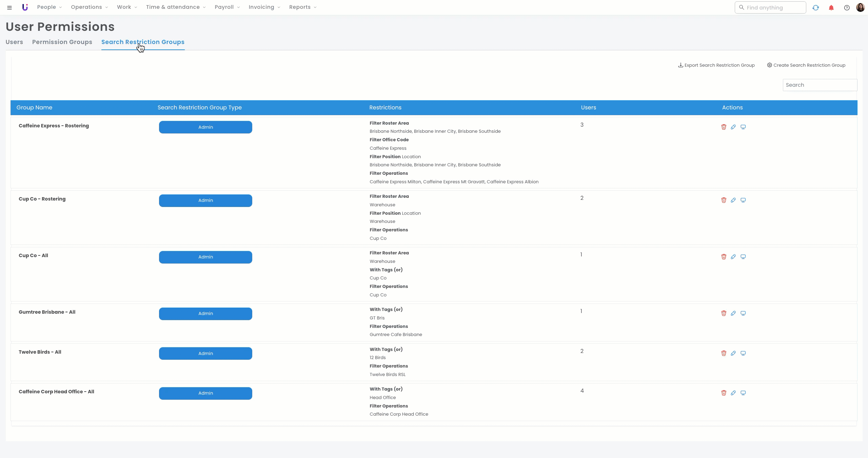
Task: Open the help question mark icon
Action: [847, 7]
